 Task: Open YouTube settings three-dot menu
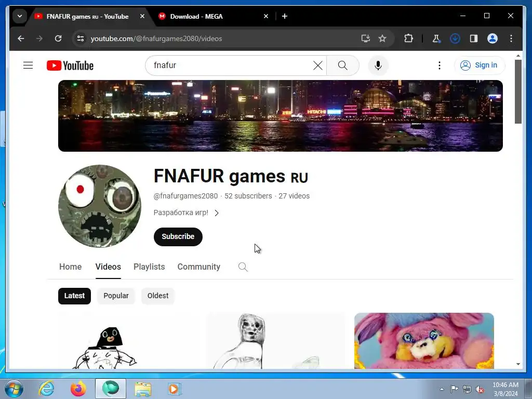tap(440, 65)
